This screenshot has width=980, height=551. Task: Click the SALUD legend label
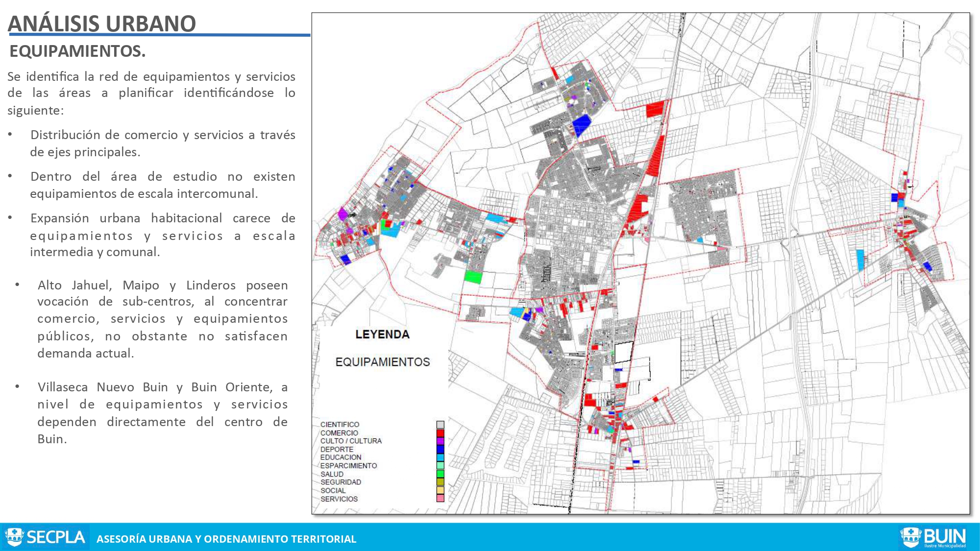332,474
